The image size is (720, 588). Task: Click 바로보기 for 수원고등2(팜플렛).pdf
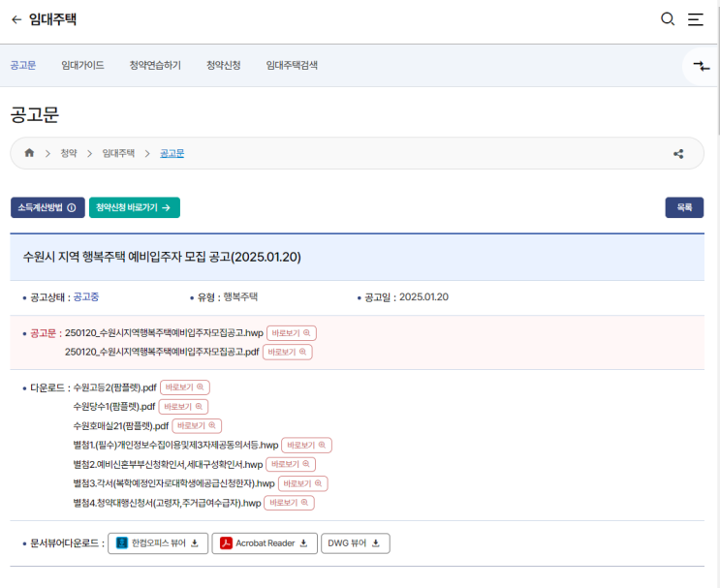(x=185, y=387)
